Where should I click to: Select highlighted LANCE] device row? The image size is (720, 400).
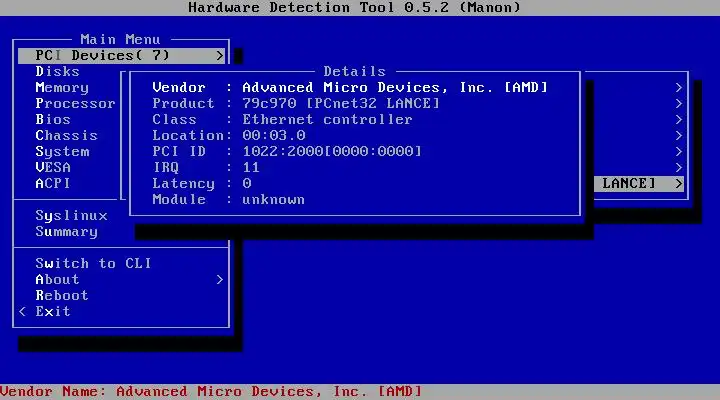click(x=639, y=184)
